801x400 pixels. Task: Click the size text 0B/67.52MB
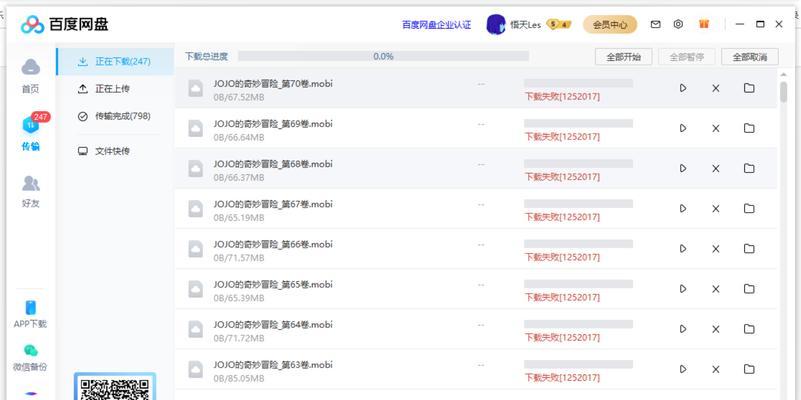point(239,97)
